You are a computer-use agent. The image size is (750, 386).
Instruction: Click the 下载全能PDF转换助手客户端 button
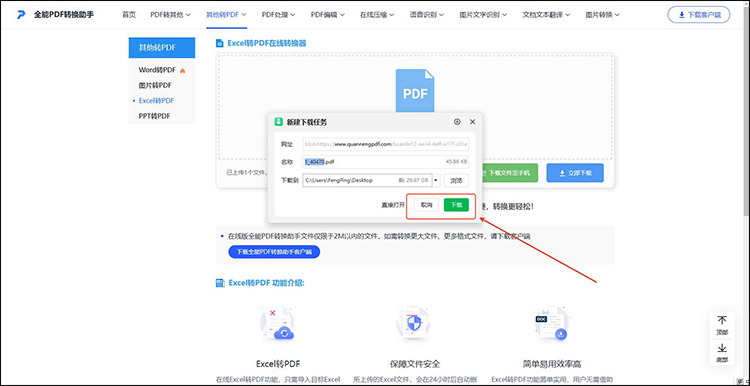pyautogui.click(x=274, y=251)
